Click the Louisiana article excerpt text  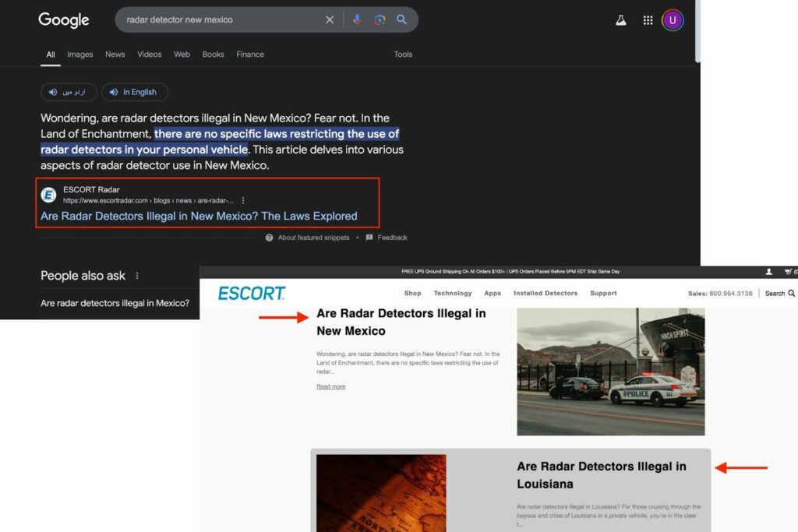click(x=609, y=515)
